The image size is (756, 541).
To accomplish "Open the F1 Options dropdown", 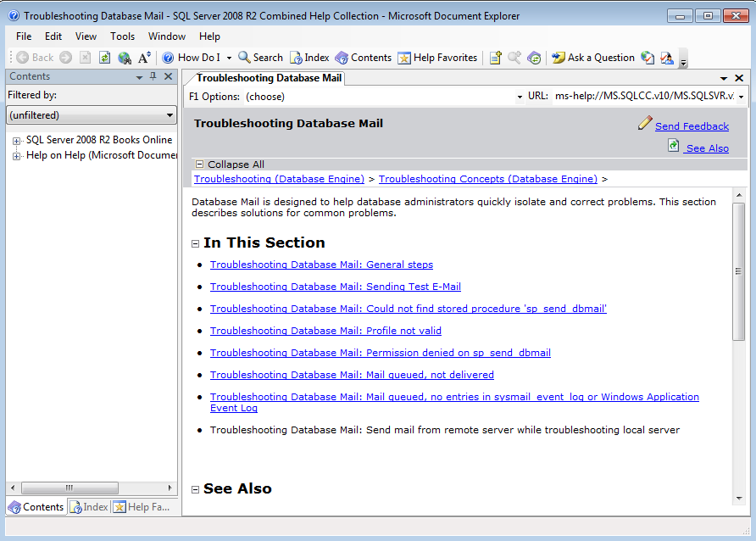I will (x=520, y=97).
